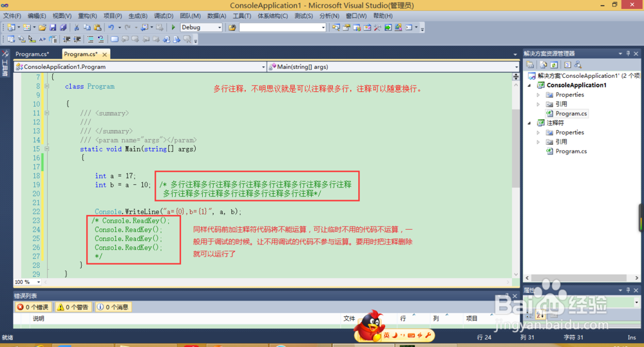Decrease line indent toolbar icon
644x347 pixels.
point(66,39)
